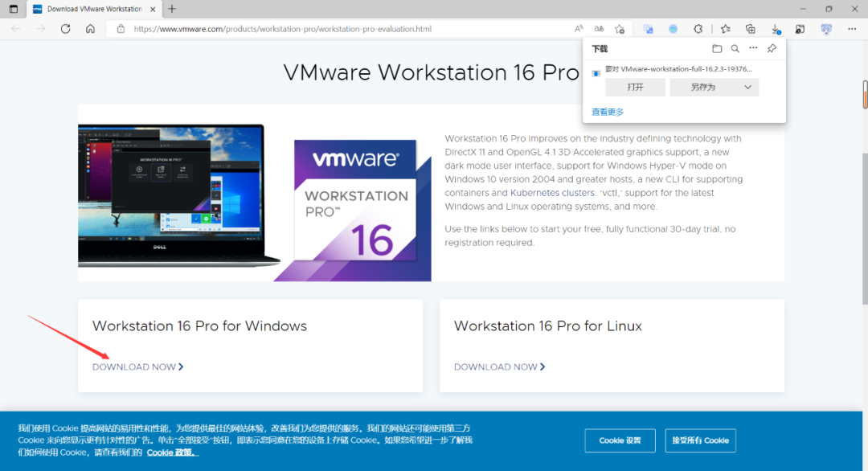Restore down the browser window
Viewport: 868px width, 471px height.
click(x=829, y=9)
